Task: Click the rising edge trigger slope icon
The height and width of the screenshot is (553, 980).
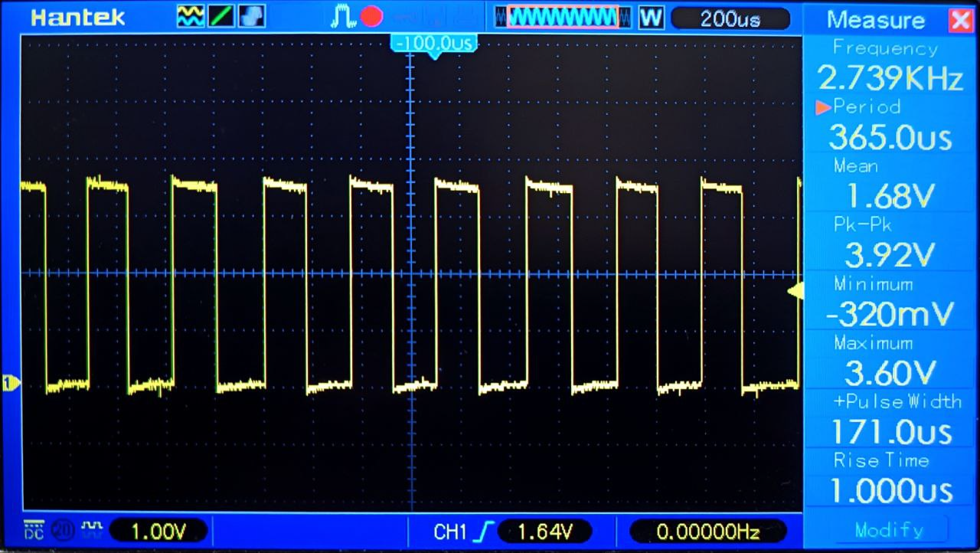Action: pos(485,531)
